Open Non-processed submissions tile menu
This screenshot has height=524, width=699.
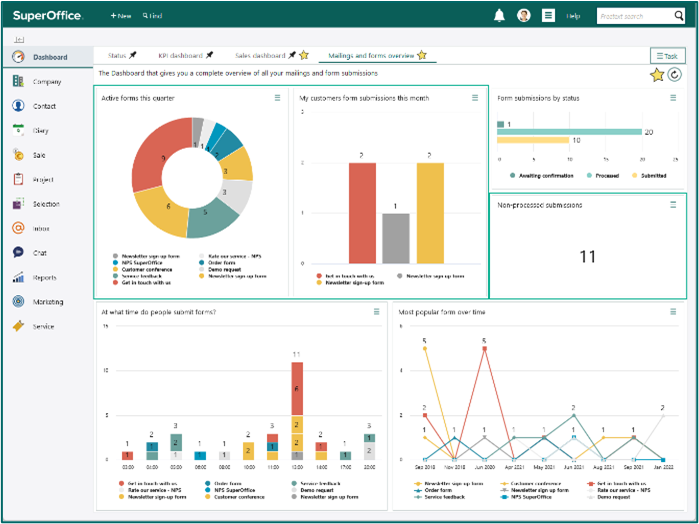tap(673, 205)
